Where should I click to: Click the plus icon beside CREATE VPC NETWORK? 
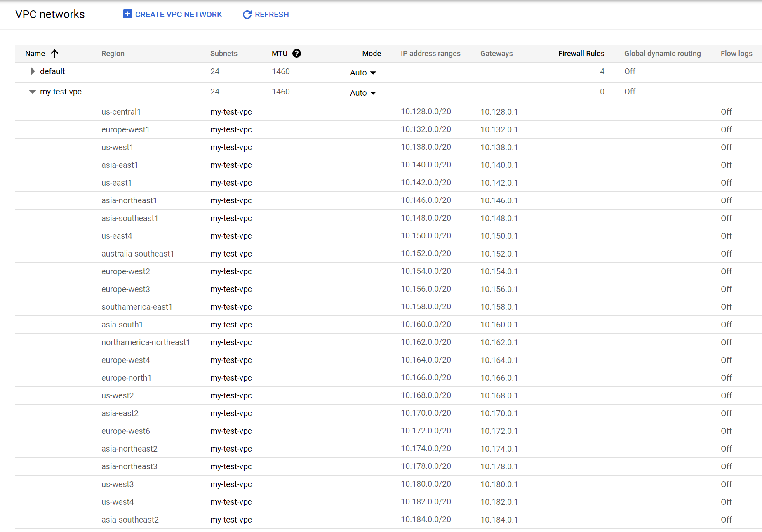click(x=127, y=14)
